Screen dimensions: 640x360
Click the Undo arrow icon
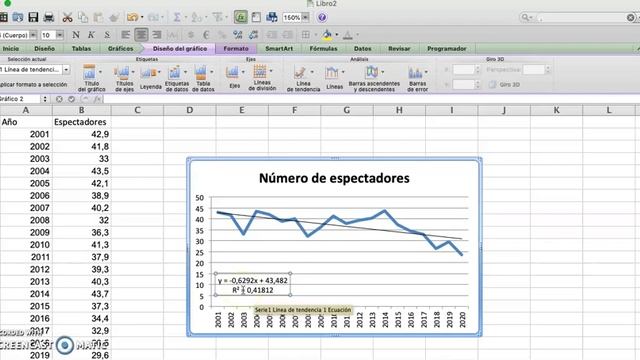[132, 17]
